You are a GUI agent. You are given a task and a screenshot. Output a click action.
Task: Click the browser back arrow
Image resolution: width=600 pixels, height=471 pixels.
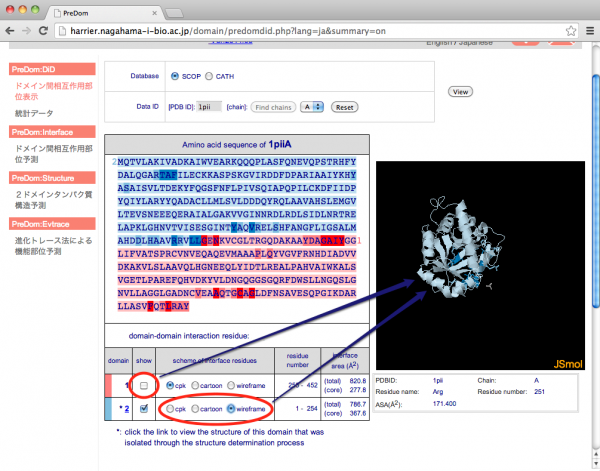click(11, 33)
